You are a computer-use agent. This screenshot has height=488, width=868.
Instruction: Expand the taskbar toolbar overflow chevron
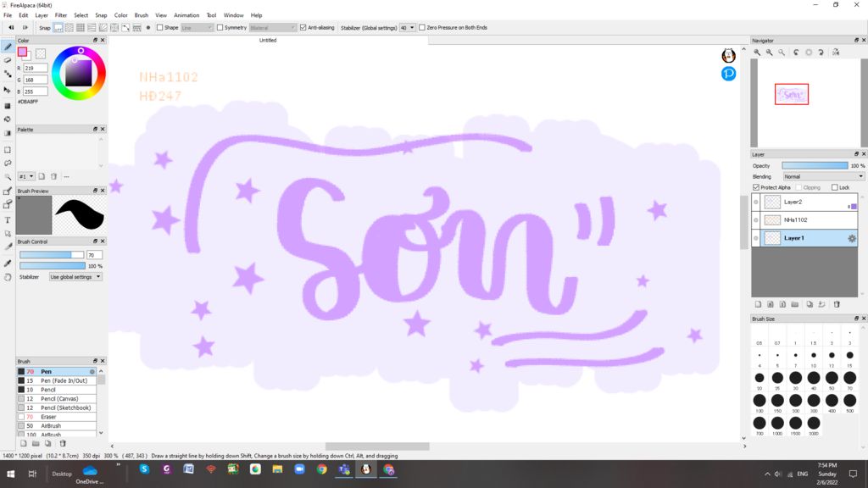click(x=118, y=465)
